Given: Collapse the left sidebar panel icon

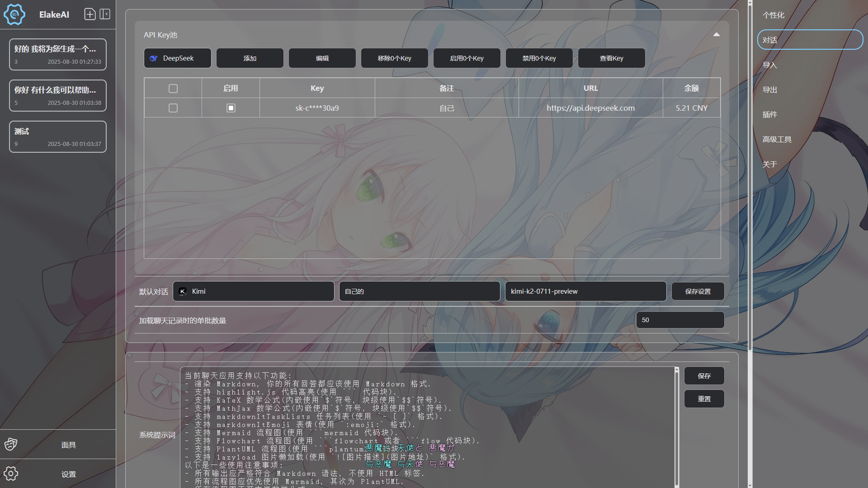Looking at the screenshot, I should click(105, 14).
